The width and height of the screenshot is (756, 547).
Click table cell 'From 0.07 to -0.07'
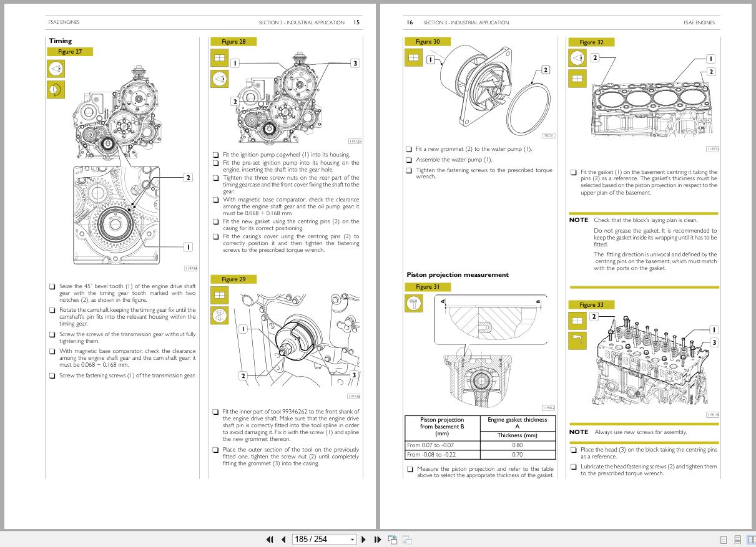(443, 445)
